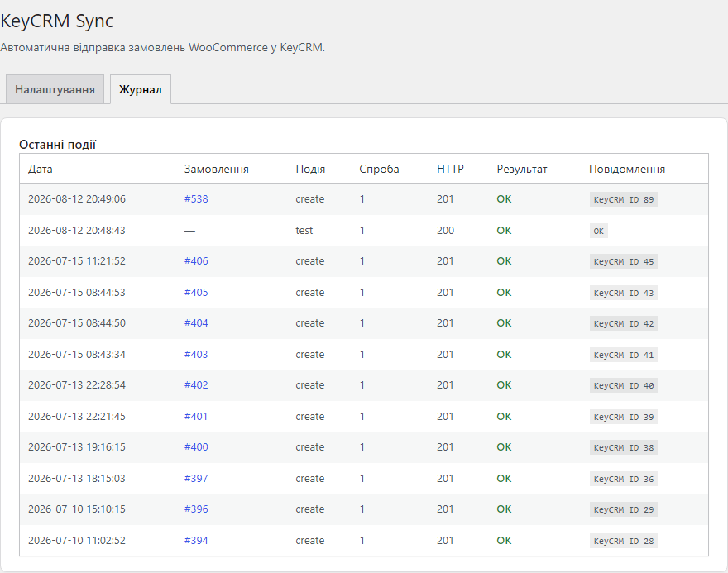Click the Спроба column header
Screen dimensions: 728x573
click(379, 169)
